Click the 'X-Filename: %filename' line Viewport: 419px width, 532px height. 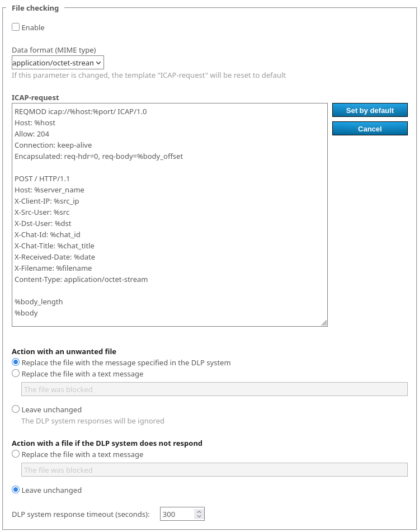(53, 268)
